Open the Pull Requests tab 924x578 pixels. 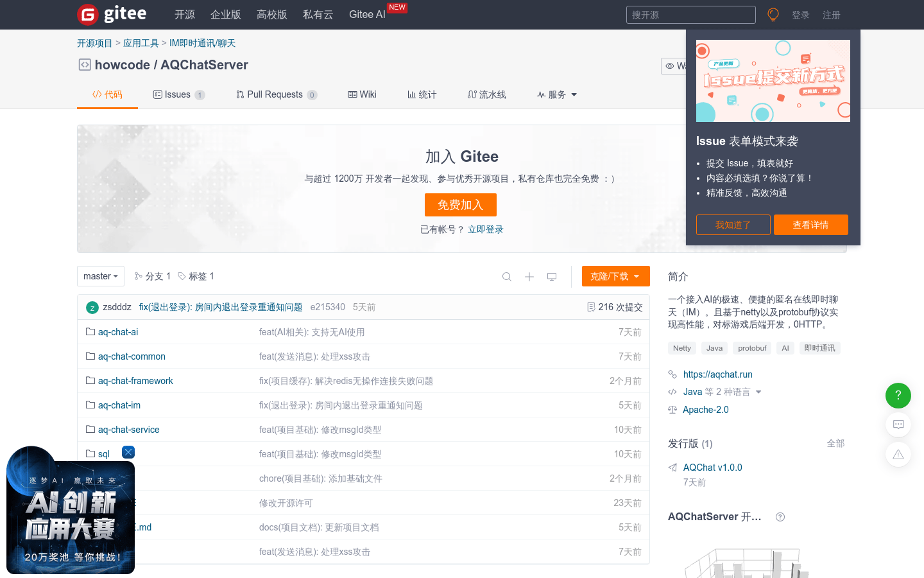276,94
